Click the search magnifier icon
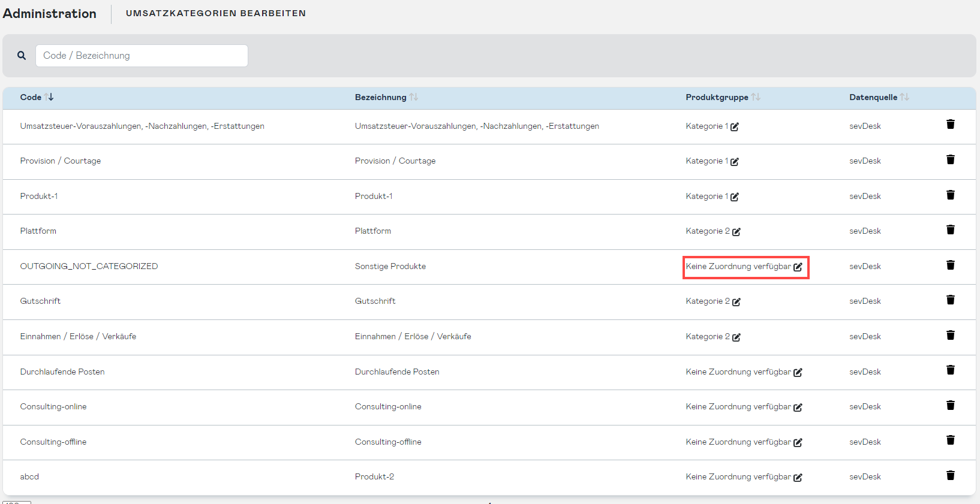This screenshot has width=980, height=504. [x=22, y=55]
